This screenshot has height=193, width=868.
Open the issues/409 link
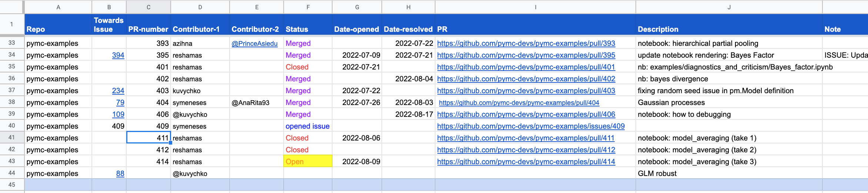pos(531,126)
